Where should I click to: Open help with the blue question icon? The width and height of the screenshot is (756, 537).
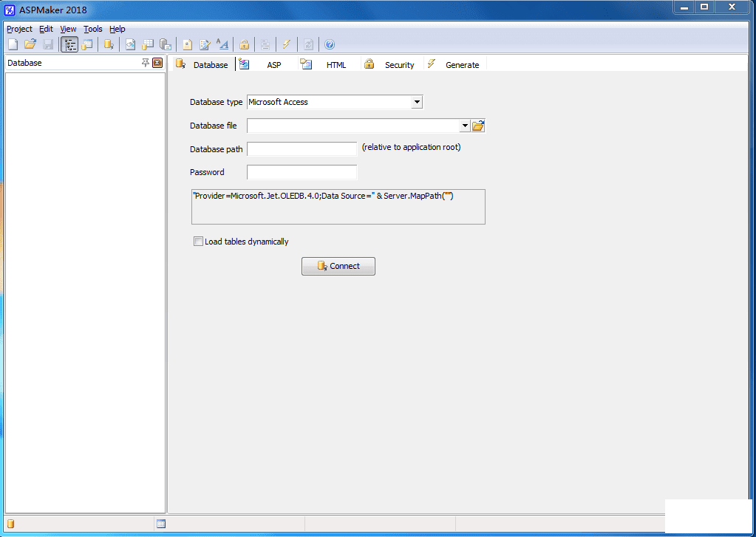pyautogui.click(x=330, y=45)
